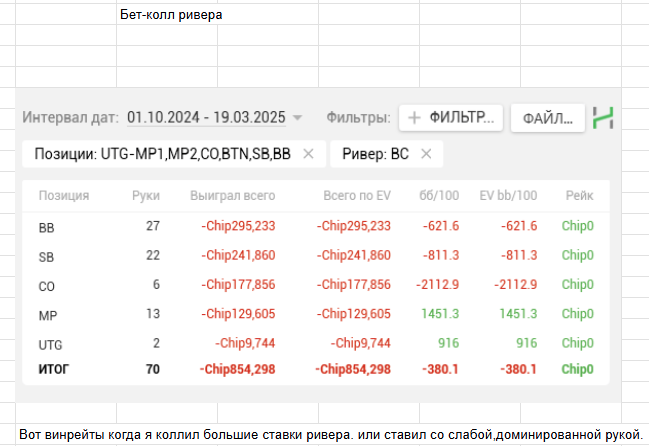Sort by the EV bb/100 column header
649x446 pixels.
click(x=508, y=195)
